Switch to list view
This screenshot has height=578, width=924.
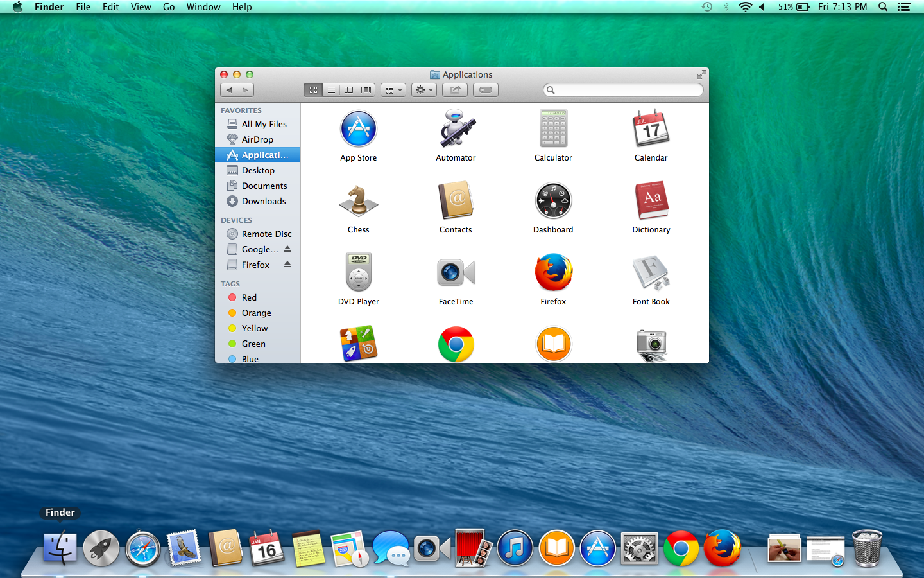pyautogui.click(x=331, y=90)
